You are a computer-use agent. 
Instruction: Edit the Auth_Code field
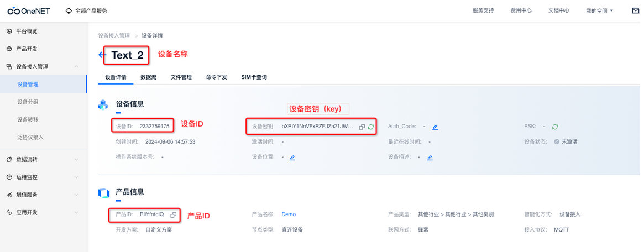pyautogui.click(x=435, y=127)
